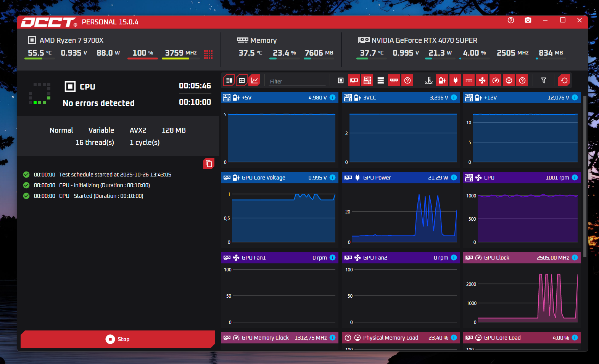Show info for the +12V sensor
Screen dimensions: 599x364
click(x=575, y=98)
